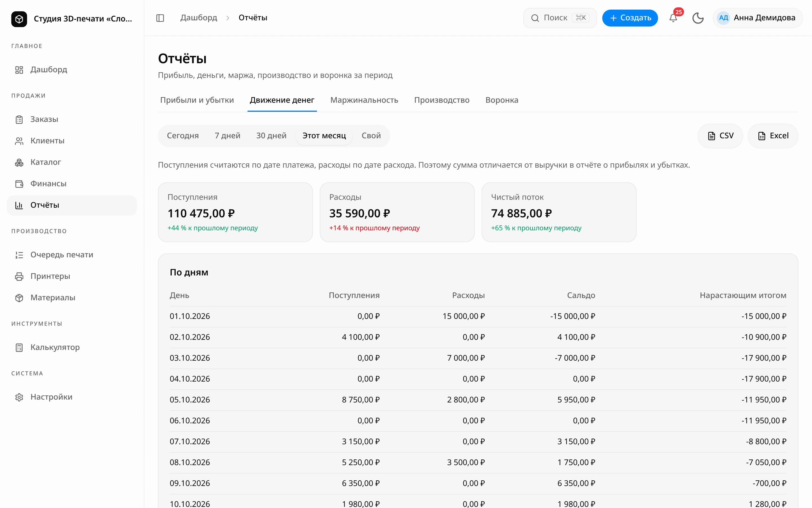Screen dimensions: 812x508
Task: Switch to Маржинальность tab
Action: 364,100
